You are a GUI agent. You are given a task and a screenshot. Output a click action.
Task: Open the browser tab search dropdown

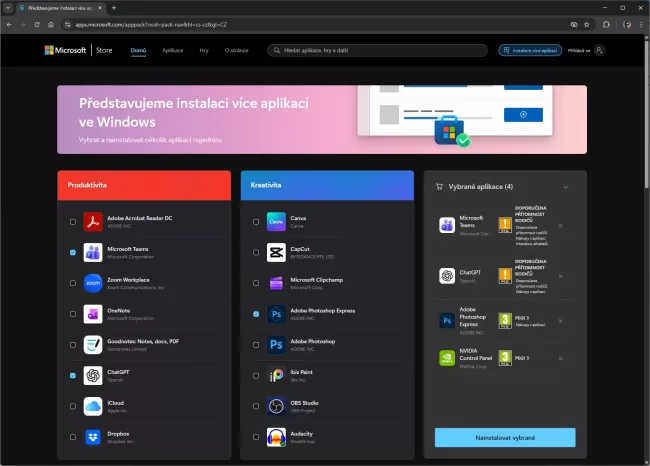(8, 7)
